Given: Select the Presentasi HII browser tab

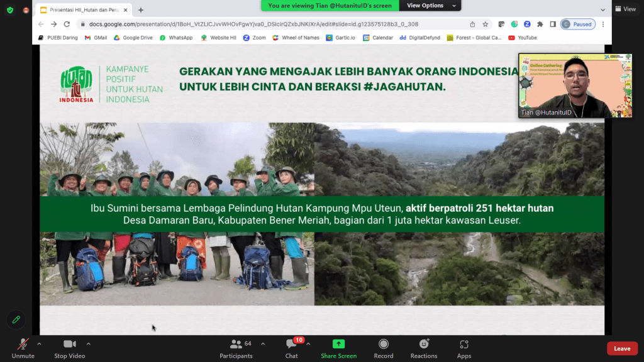Looking at the screenshot, I should point(82,10).
